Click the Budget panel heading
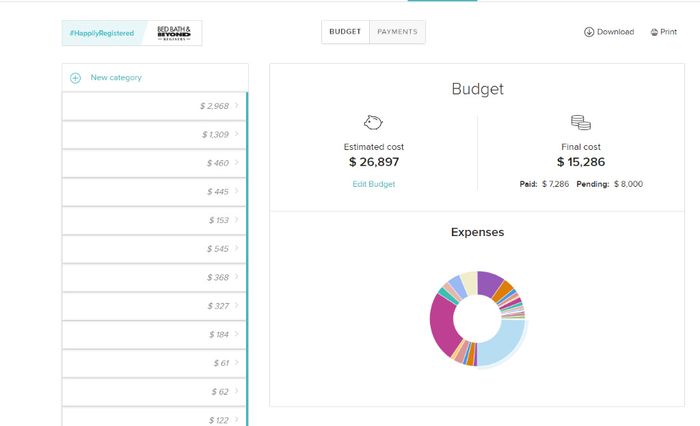Screen dimensions: 700x426 (477, 89)
